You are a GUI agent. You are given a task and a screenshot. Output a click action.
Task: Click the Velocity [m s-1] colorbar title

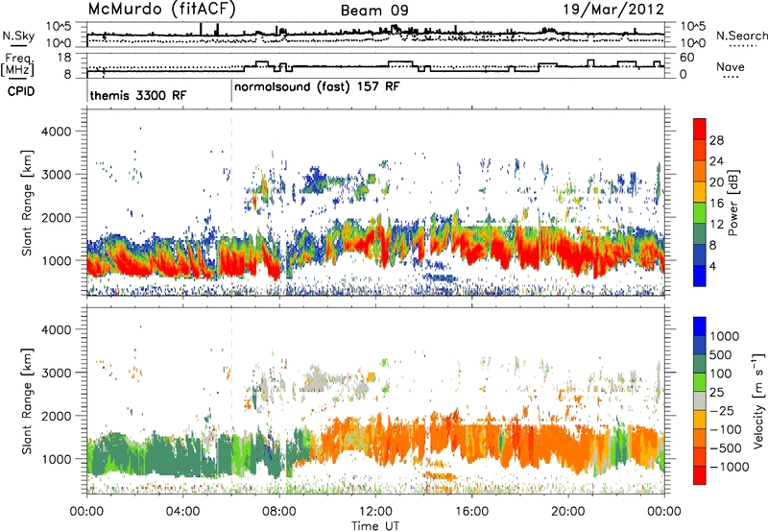click(758, 400)
